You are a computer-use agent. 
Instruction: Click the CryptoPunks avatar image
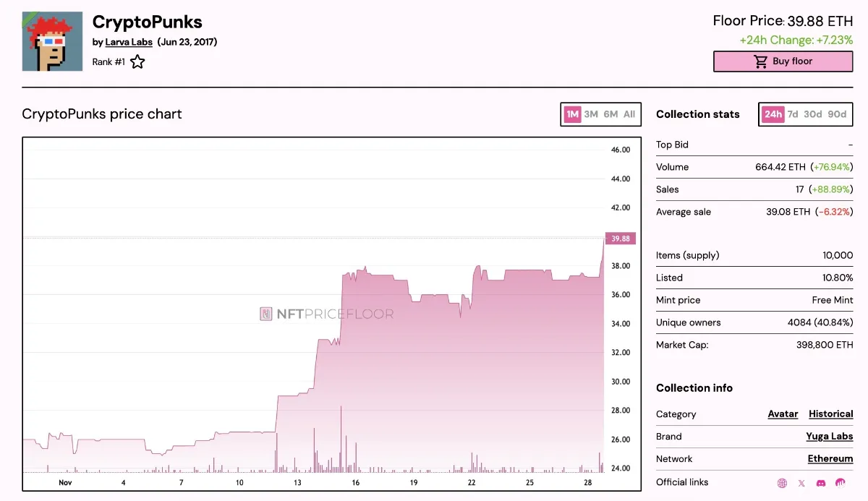pos(52,41)
